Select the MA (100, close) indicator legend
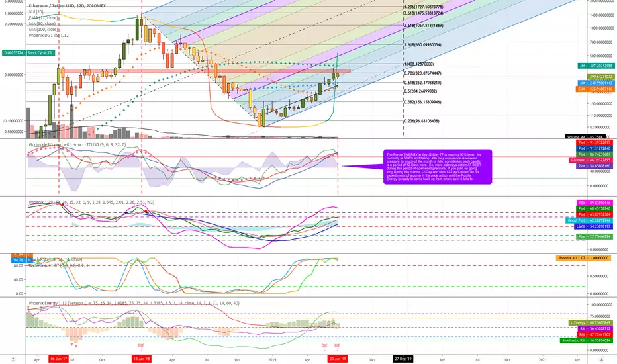Image resolution: width=617 pixels, height=364 pixels. click(43, 30)
